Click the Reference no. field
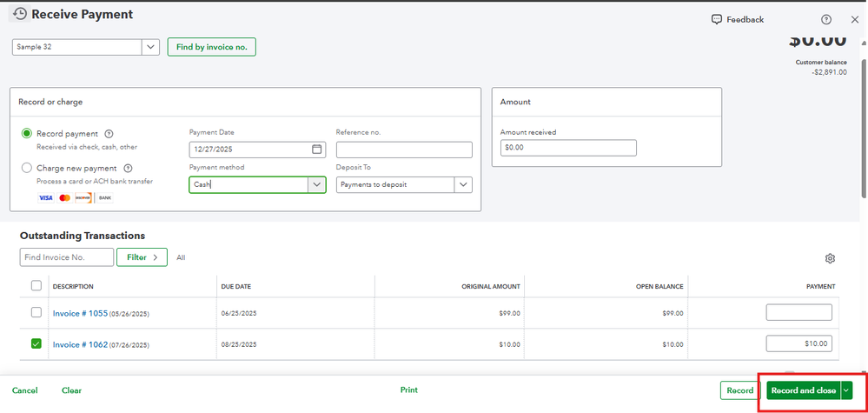The height and width of the screenshot is (413, 868). coord(404,150)
